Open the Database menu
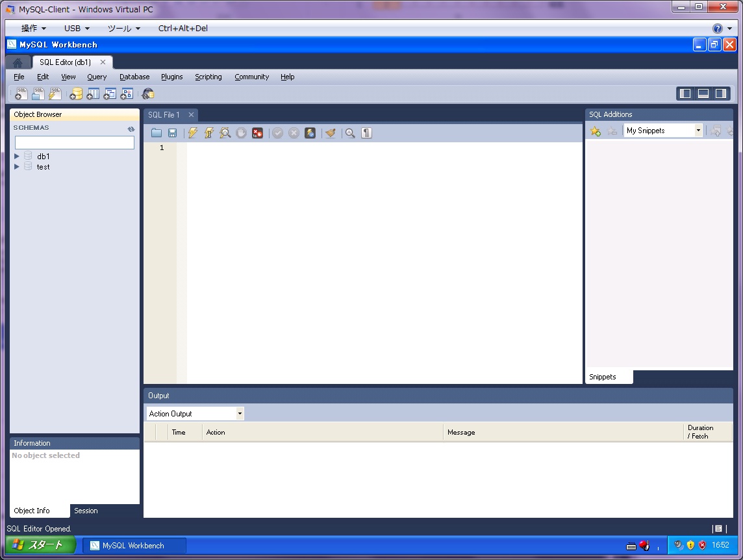 [134, 77]
